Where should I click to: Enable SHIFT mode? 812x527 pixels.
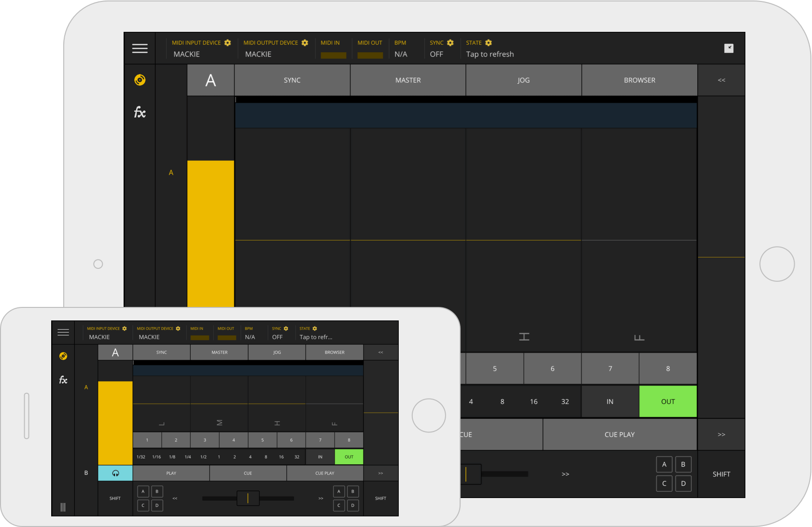pyautogui.click(x=721, y=473)
